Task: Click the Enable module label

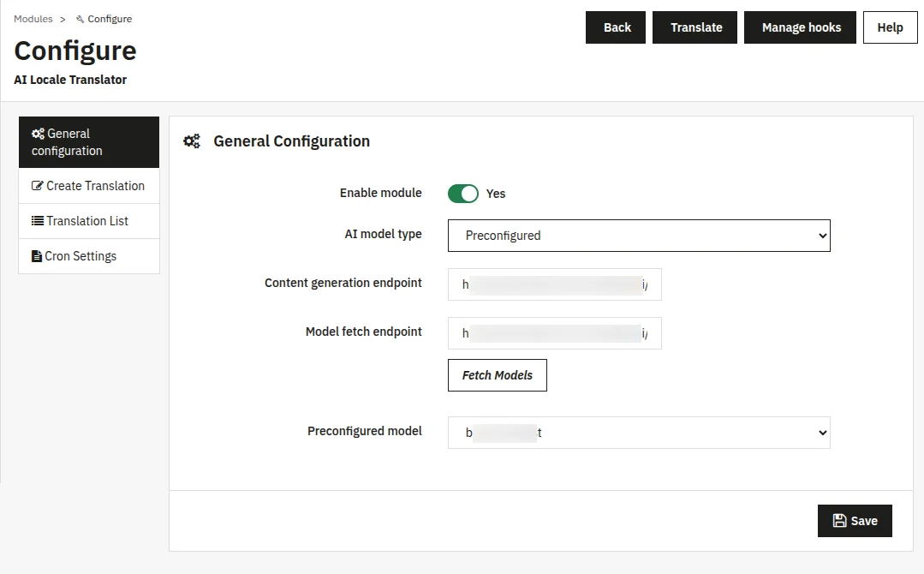Action: coord(381,193)
